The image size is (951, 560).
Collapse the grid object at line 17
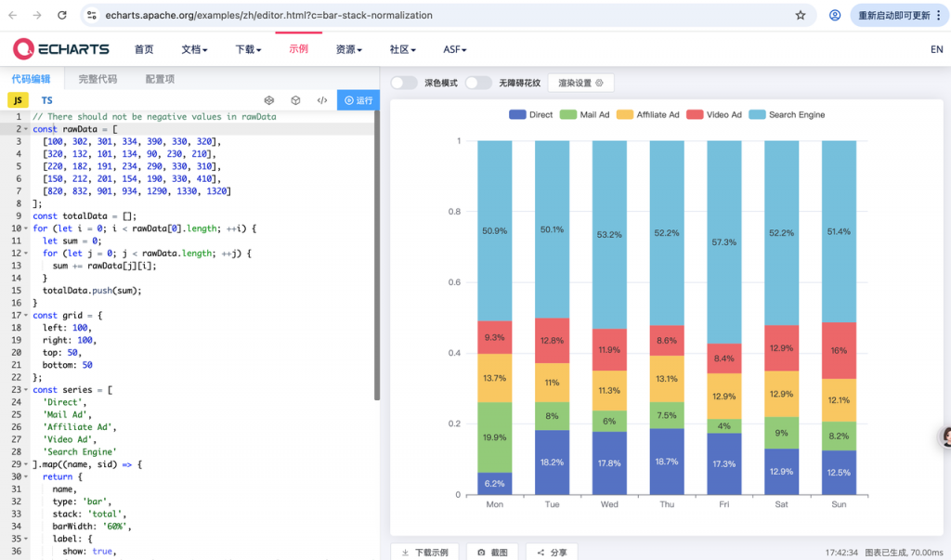tap(25, 316)
